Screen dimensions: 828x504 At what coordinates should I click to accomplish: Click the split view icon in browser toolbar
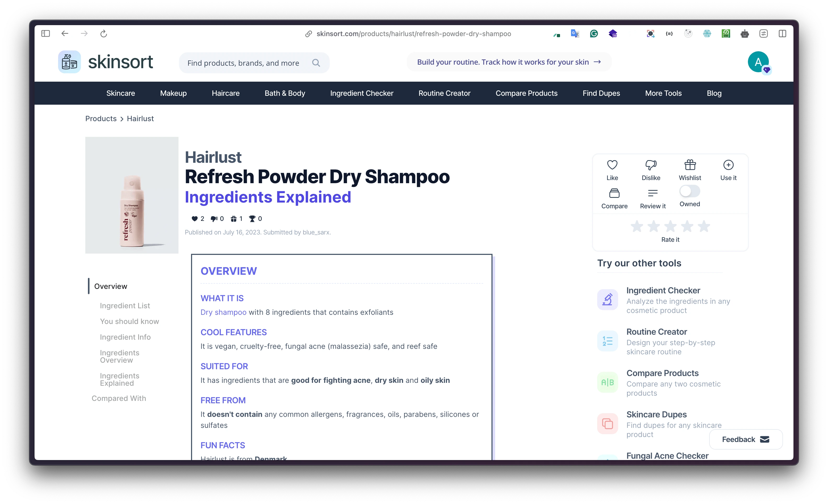(782, 33)
